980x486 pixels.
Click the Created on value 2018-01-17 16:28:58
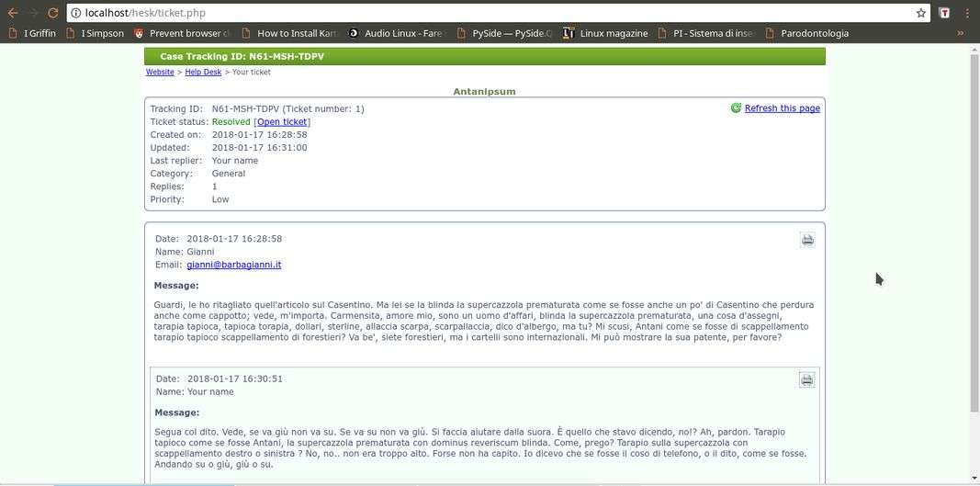[x=259, y=134]
